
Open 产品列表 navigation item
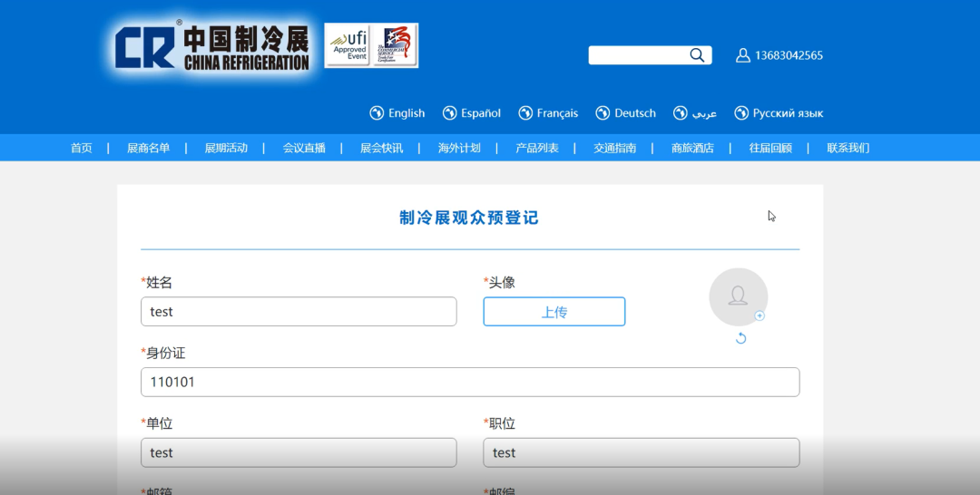click(x=537, y=148)
